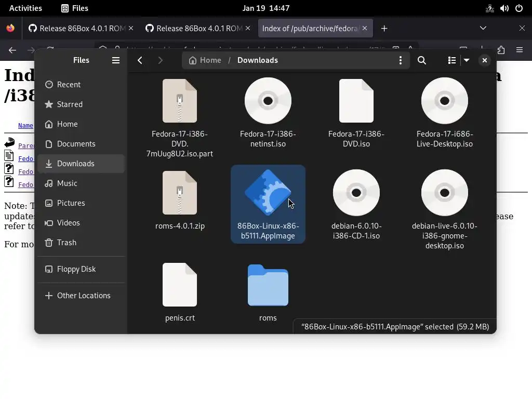Screen dimensions: 532x399
Task: Select debian-6.0.10-i386-CD-1.iso disc image
Action: (x=356, y=204)
